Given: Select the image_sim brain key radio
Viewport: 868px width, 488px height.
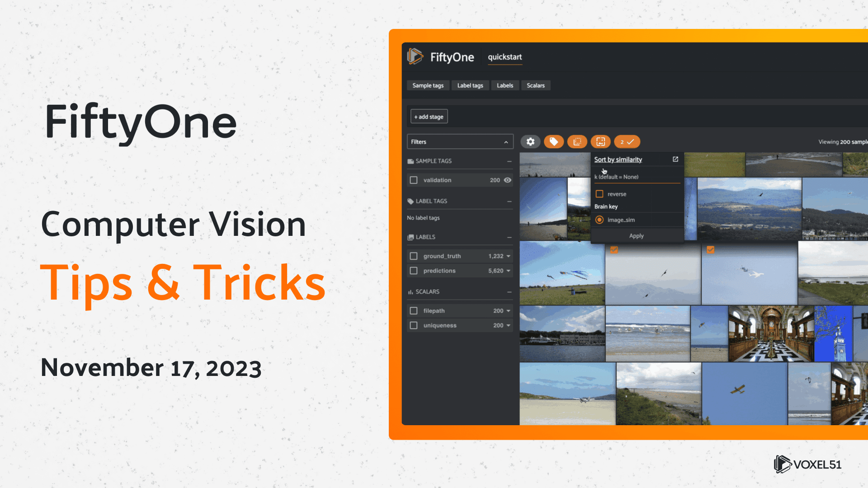Looking at the screenshot, I should [x=599, y=220].
